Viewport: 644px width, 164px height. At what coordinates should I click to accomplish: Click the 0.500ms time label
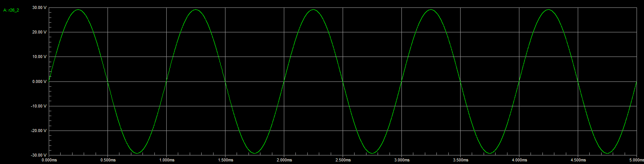click(108, 160)
